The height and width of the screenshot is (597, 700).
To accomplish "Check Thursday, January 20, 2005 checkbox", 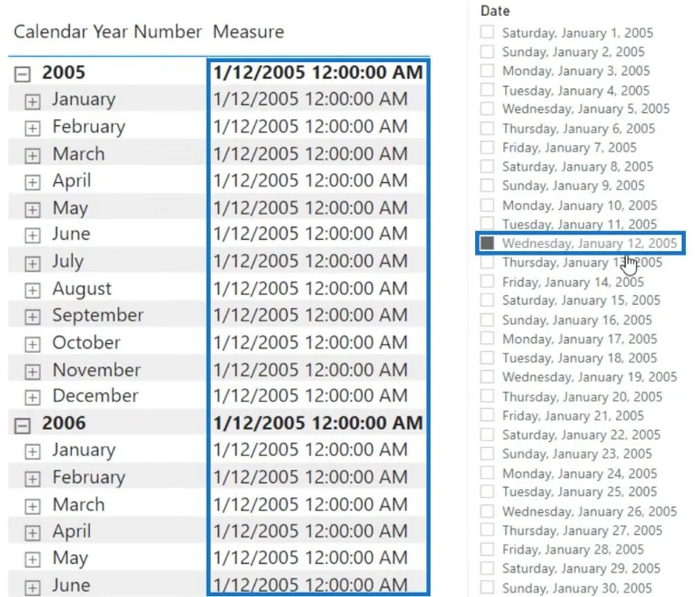I will pos(487,396).
